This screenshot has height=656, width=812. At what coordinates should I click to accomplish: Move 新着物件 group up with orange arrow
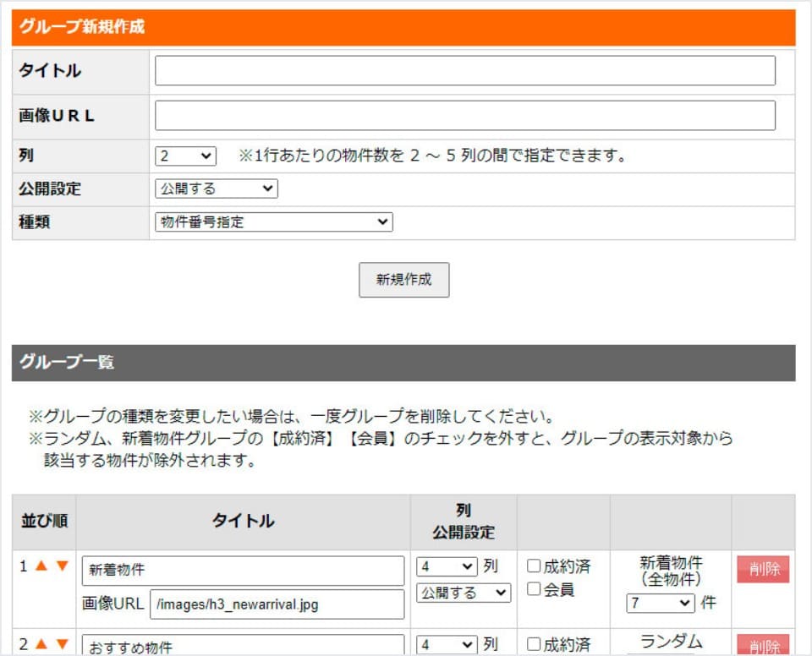[x=42, y=566]
